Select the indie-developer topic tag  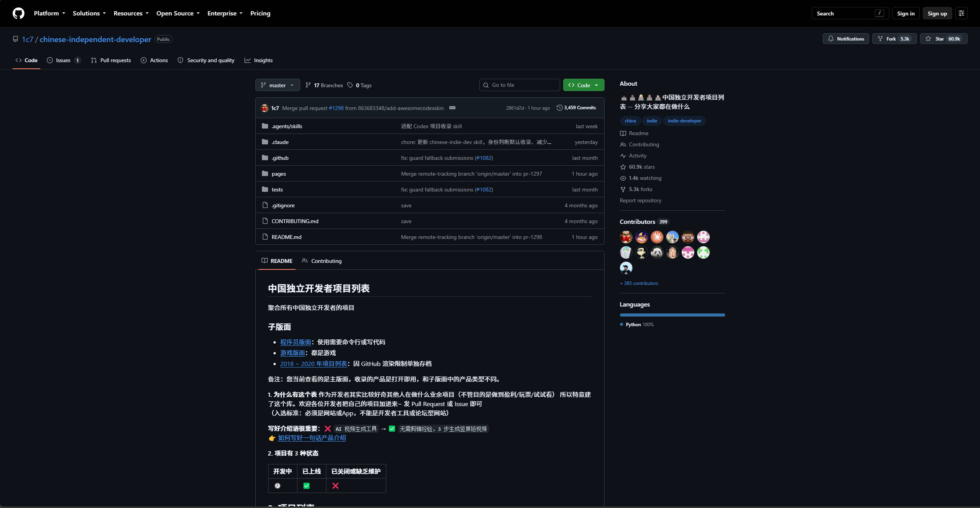click(x=684, y=121)
